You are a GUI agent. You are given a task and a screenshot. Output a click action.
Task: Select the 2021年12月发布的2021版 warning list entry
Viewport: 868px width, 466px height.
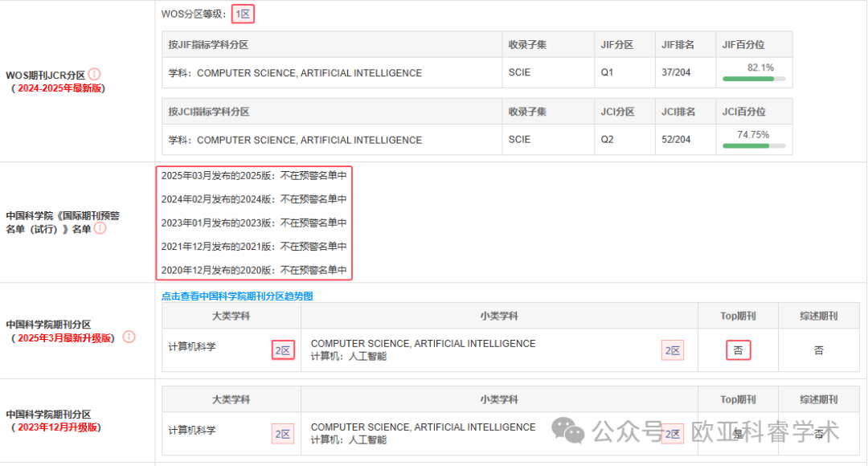pyautogui.click(x=254, y=247)
